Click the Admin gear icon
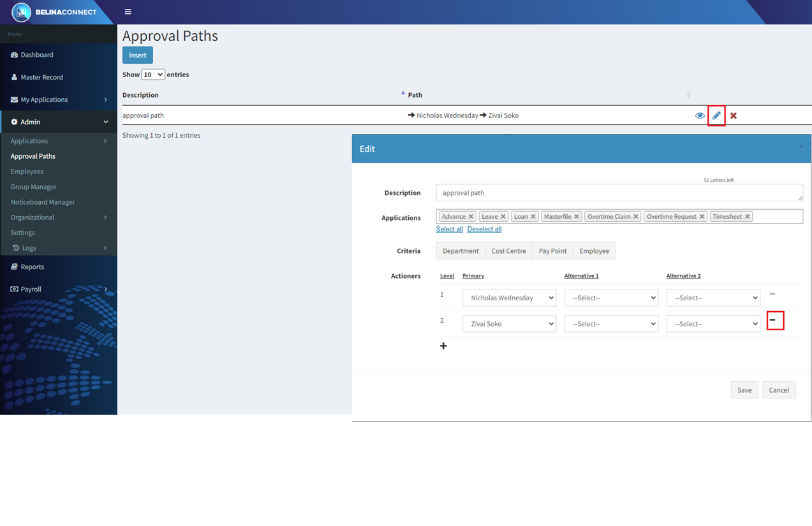Screen dimensions: 812x526 click(14, 122)
